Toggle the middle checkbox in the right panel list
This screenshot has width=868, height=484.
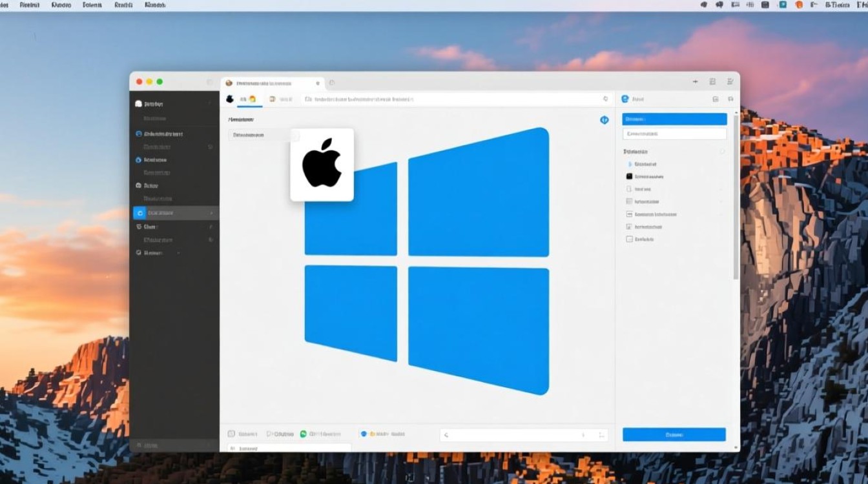click(628, 214)
